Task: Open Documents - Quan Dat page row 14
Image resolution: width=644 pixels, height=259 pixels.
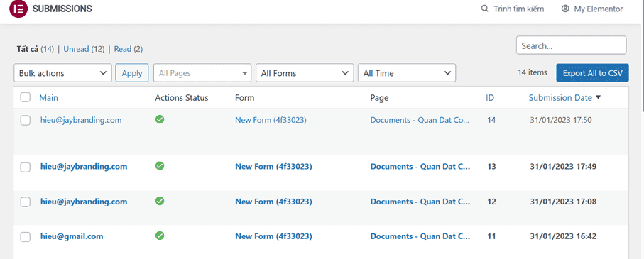Action: [420, 120]
